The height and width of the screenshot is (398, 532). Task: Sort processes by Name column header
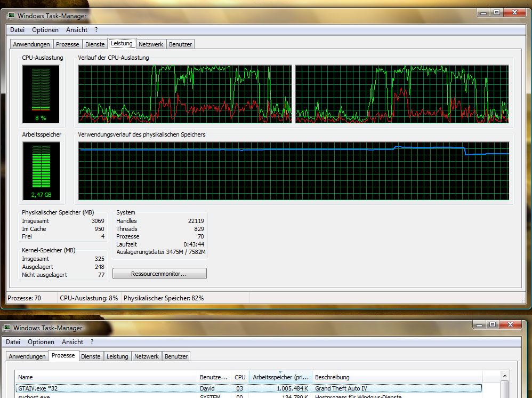106,377
